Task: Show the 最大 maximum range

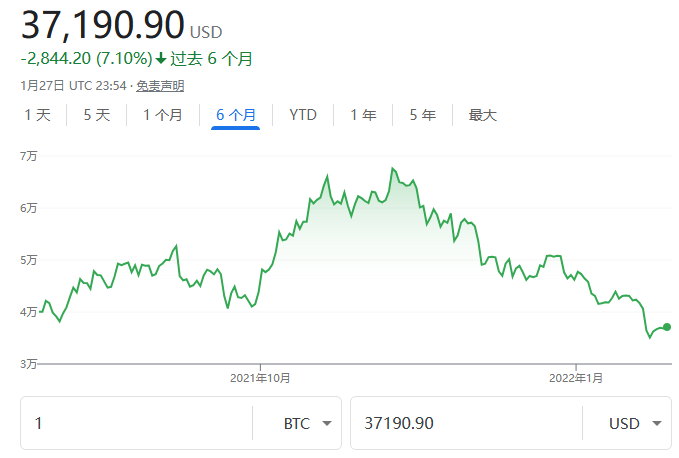Action: point(482,115)
